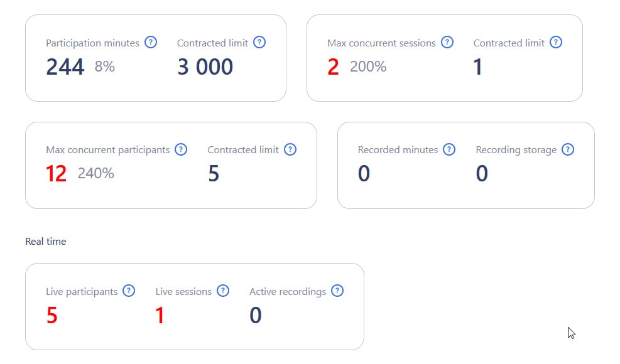Show help tooltip for Live sessions
The height and width of the screenshot is (364, 620).
(223, 291)
